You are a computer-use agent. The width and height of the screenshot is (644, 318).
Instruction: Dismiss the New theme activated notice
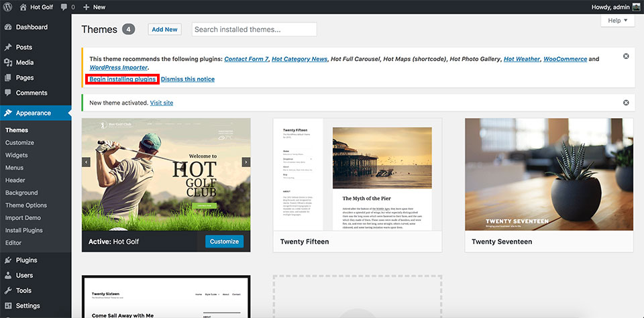[x=626, y=103]
